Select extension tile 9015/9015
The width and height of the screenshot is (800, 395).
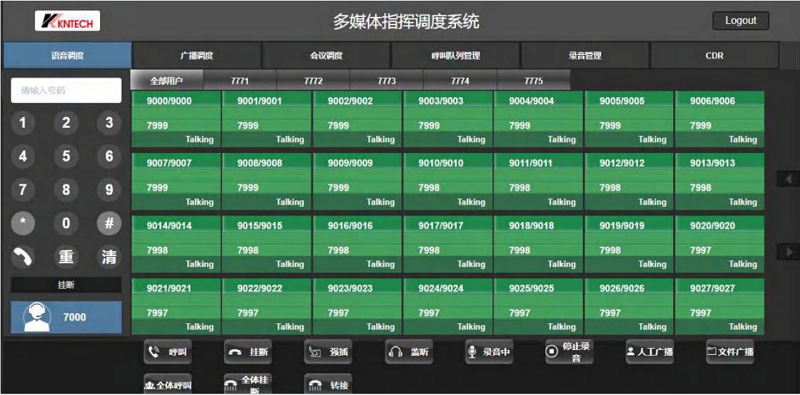[267, 244]
